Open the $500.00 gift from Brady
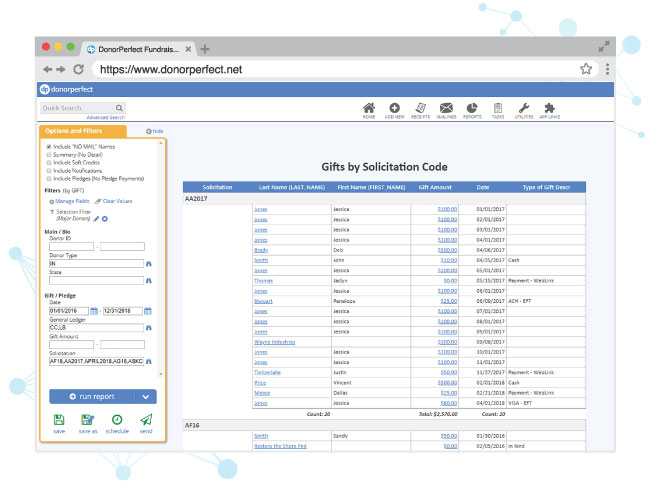This screenshot has width=650, height=488. (x=447, y=250)
